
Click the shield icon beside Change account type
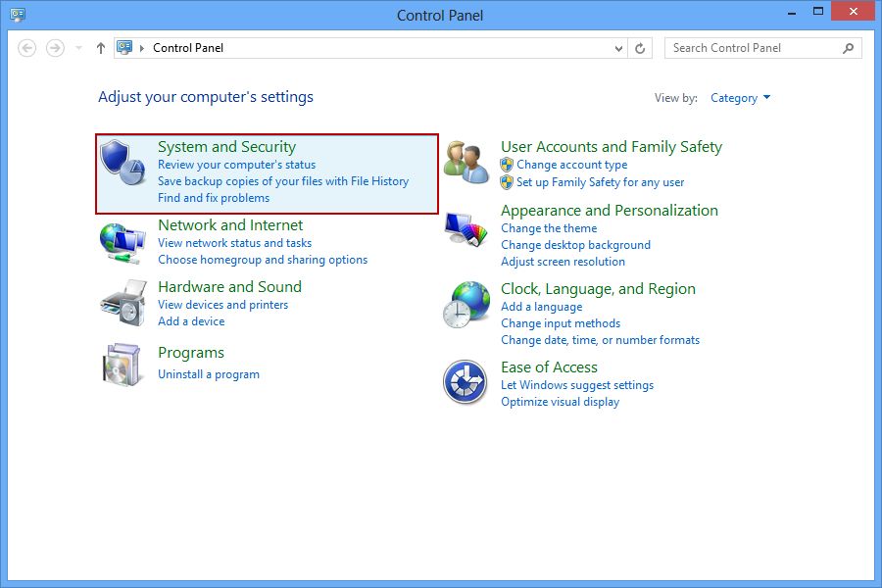507,165
